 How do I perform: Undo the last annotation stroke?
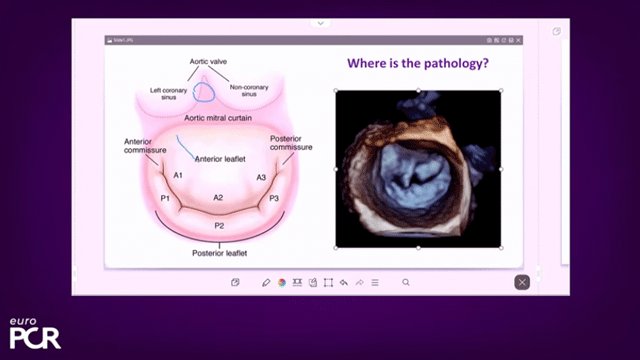tap(344, 282)
